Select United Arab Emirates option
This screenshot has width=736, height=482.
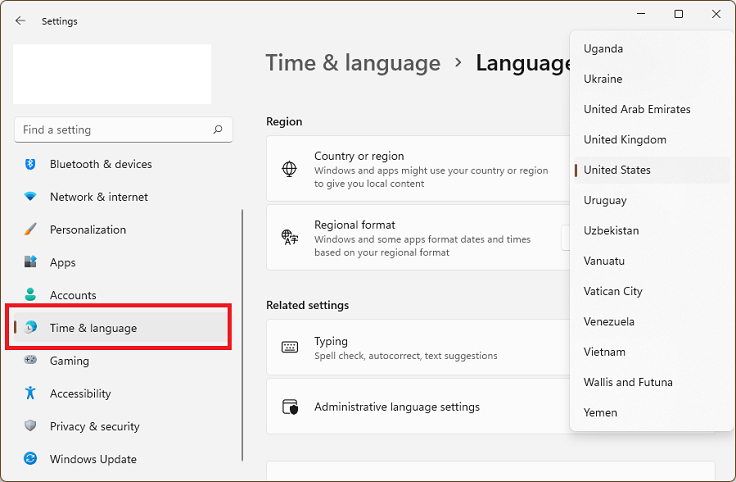652,109
